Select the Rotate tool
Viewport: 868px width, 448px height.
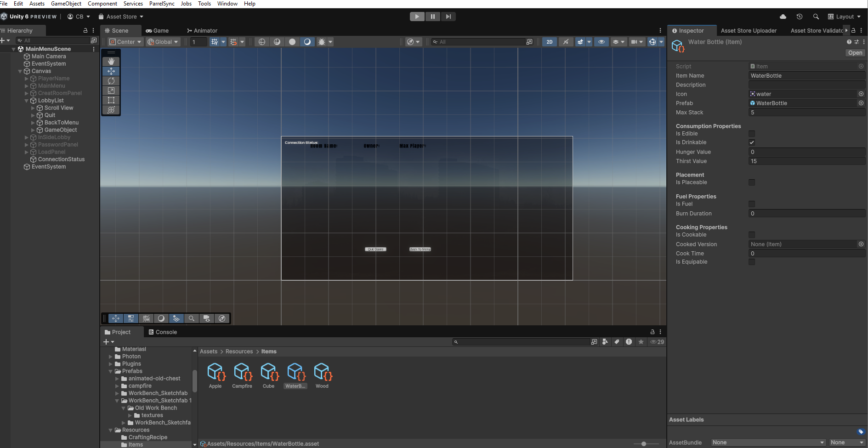pos(111,81)
